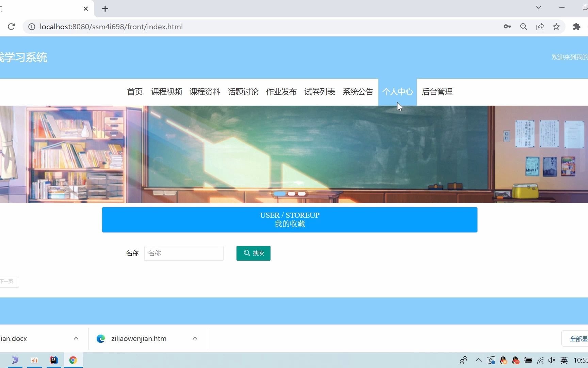Open 试卷列表 nav item
Image resolution: width=588 pixels, height=368 pixels.
click(320, 92)
